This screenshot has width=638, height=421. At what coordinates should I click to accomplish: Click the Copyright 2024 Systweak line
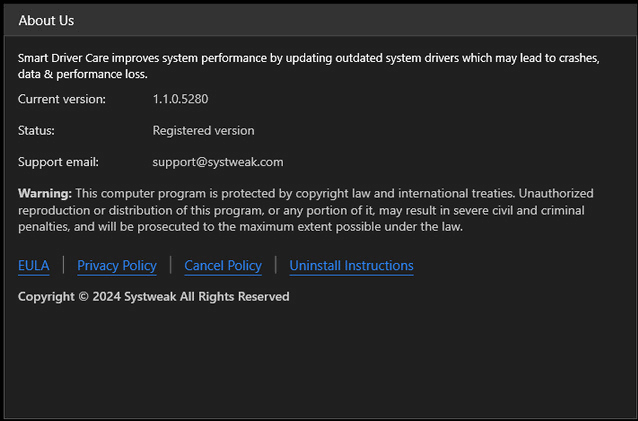tap(153, 296)
